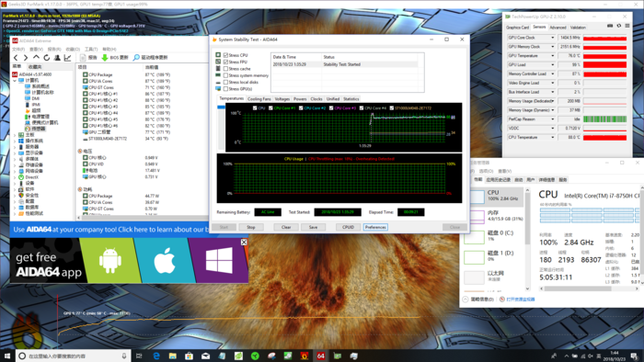Image resolution: width=644 pixels, height=362 pixels.
Task: Click the AIDA64 up-level arrow icon
Action: point(36,58)
